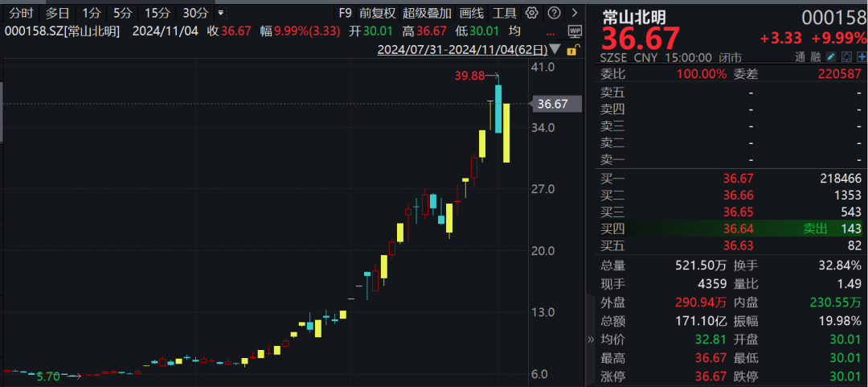Click the 卖五 row label

click(612, 92)
